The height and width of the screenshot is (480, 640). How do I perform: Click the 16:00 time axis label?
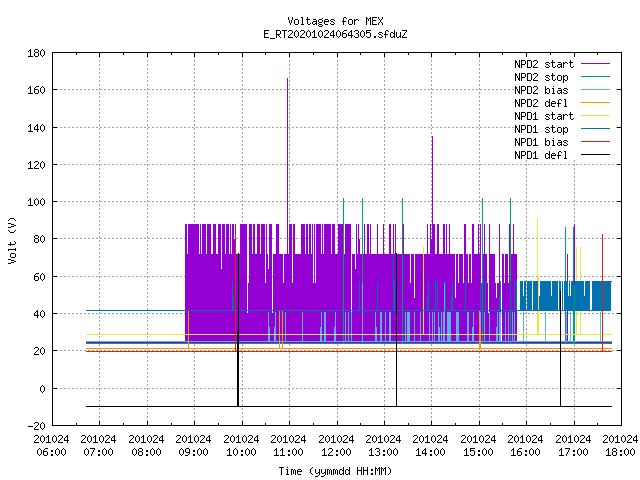[x=525, y=453]
